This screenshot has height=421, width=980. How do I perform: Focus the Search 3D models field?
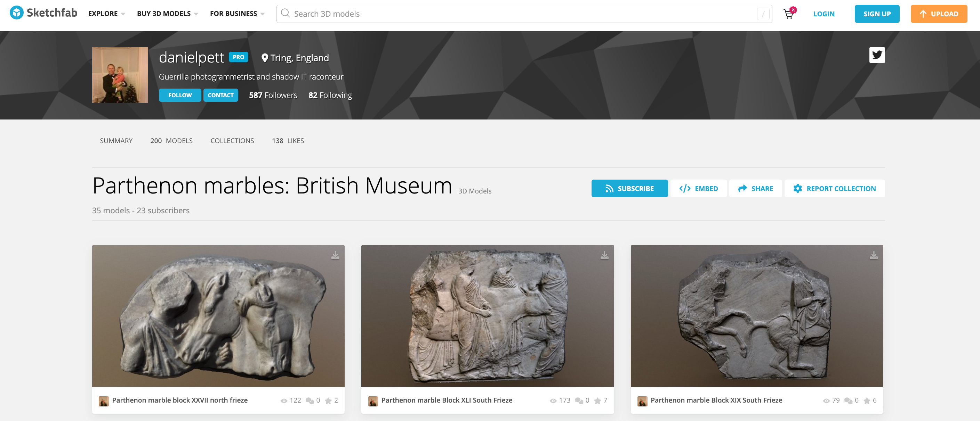tap(524, 14)
